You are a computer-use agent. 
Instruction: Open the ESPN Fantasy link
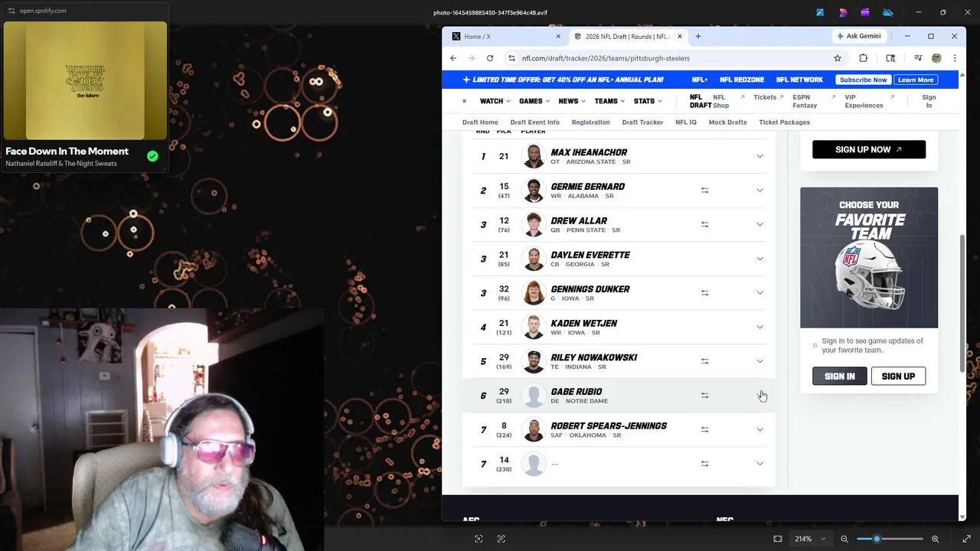pos(805,101)
